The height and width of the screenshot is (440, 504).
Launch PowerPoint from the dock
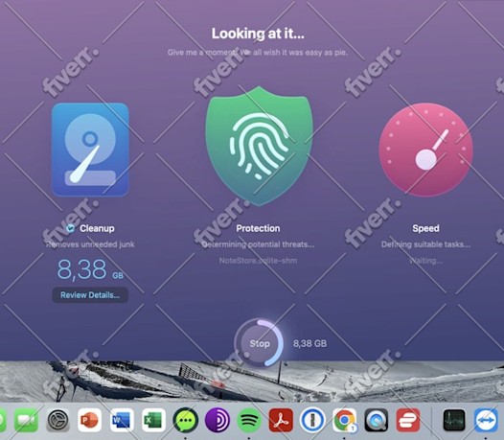pyautogui.click(x=90, y=420)
